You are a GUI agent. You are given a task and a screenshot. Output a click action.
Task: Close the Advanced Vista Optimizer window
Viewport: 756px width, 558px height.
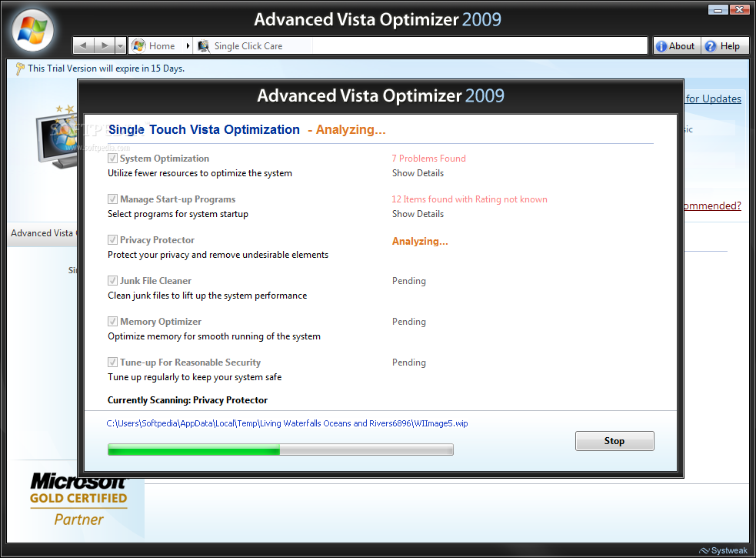click(x=738, y=10)
